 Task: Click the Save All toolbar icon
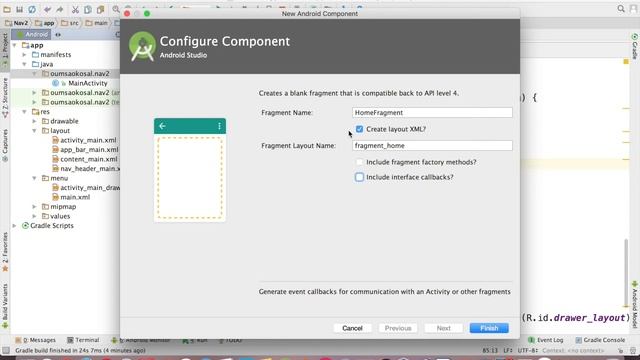pyautogui.click(x=19, y=9)
